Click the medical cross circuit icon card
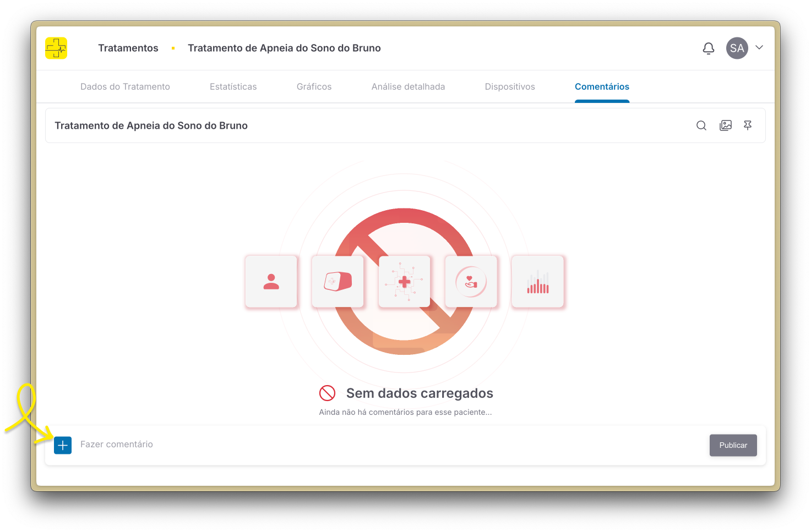The height and width of the screenshot is (532, 811). [405, 282]
